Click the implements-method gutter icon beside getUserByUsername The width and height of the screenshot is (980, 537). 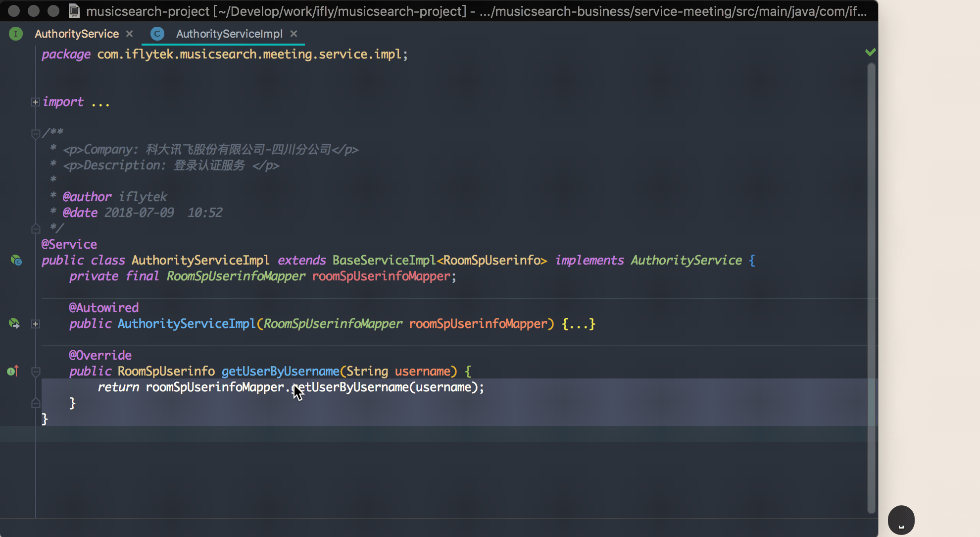[x=13, y=371]
